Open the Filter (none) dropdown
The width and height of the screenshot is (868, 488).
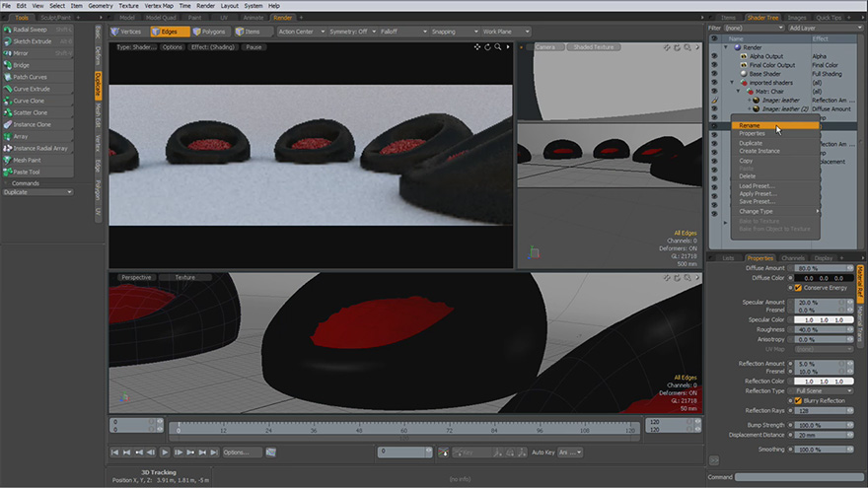754,28
